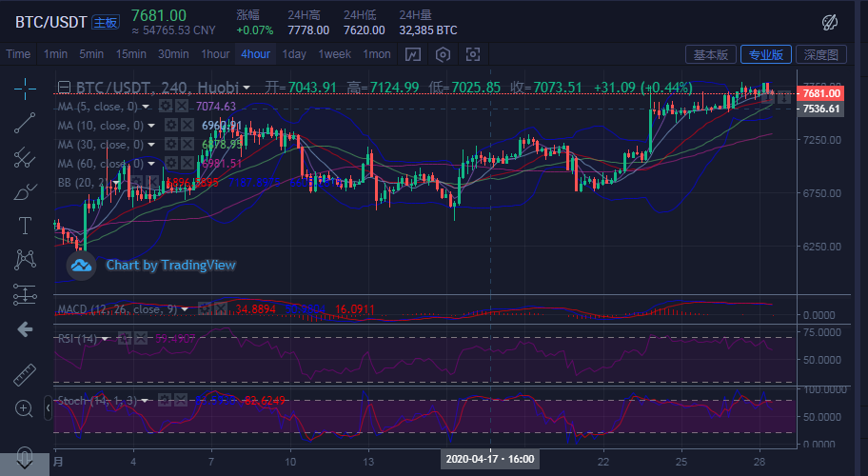
Task: Select the zoom-in magnifier tool
Action: pos(24,409)
